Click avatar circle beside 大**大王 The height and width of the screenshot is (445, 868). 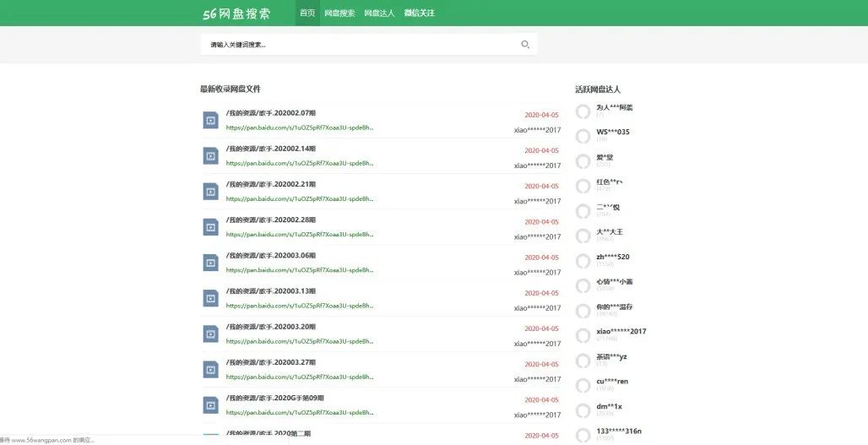pyautogui.click(x=583, y=236)
